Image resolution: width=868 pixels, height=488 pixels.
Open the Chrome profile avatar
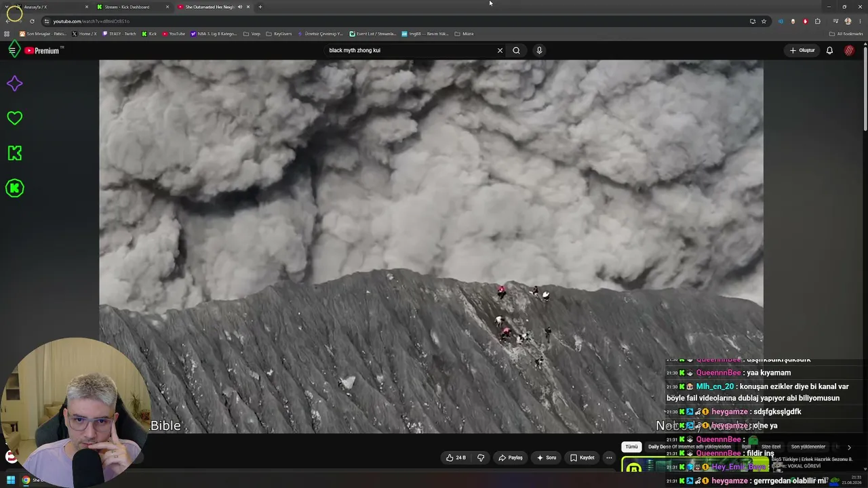coord(848,21)
